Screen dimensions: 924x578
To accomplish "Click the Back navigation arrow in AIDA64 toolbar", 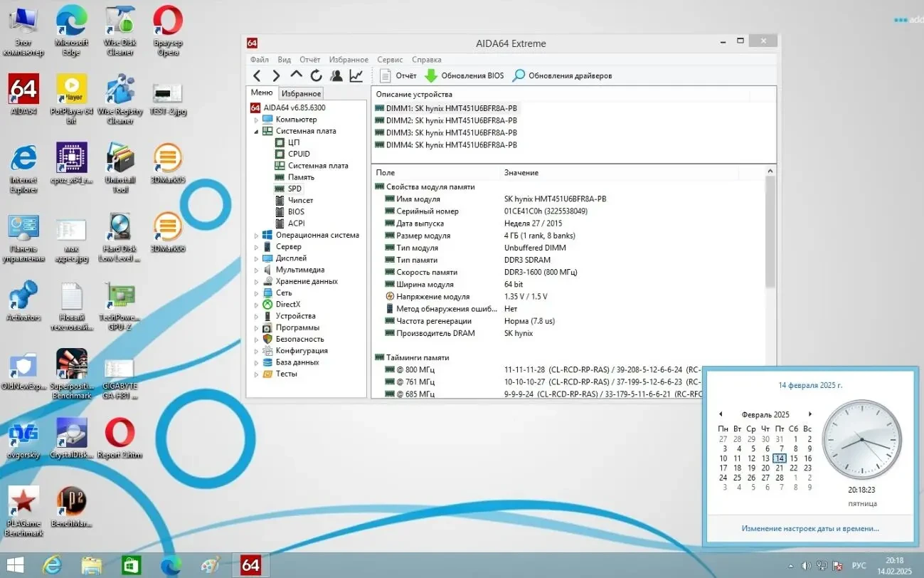I will click(257, 75).
